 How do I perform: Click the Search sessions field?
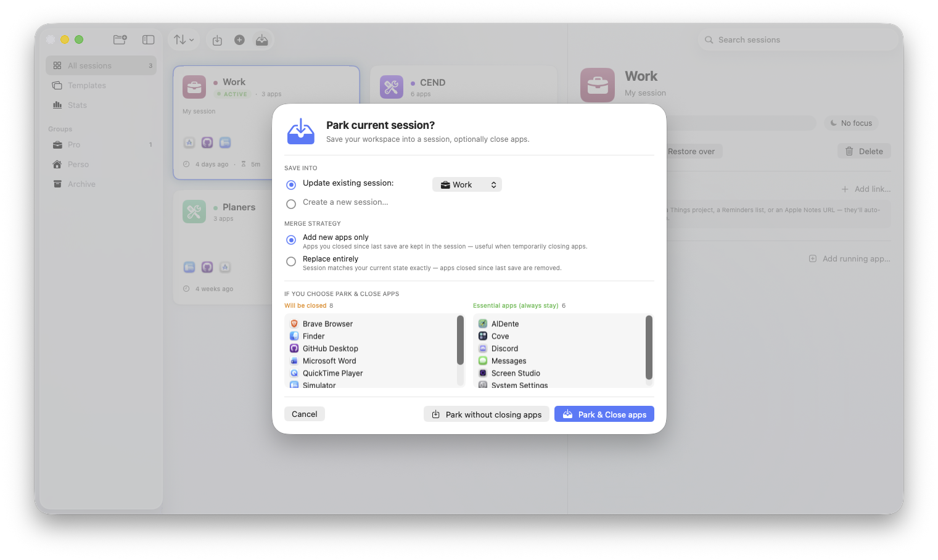pos(798,39)
